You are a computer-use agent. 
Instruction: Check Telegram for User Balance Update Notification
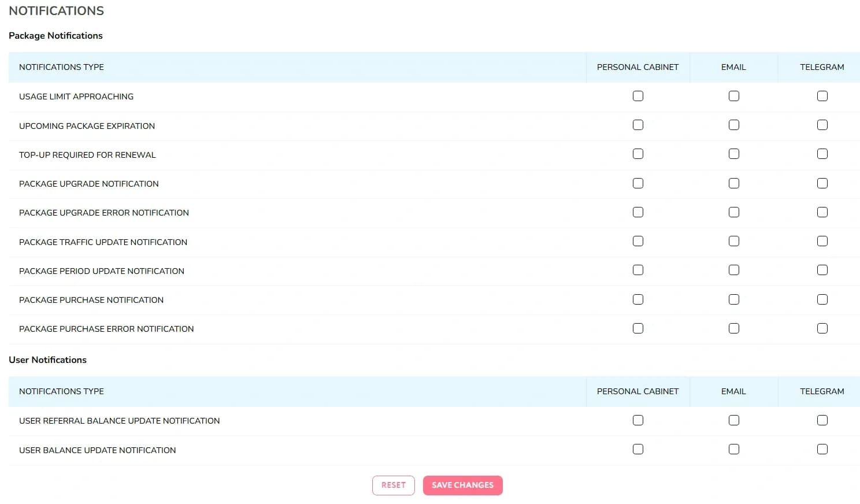[822, 449]
